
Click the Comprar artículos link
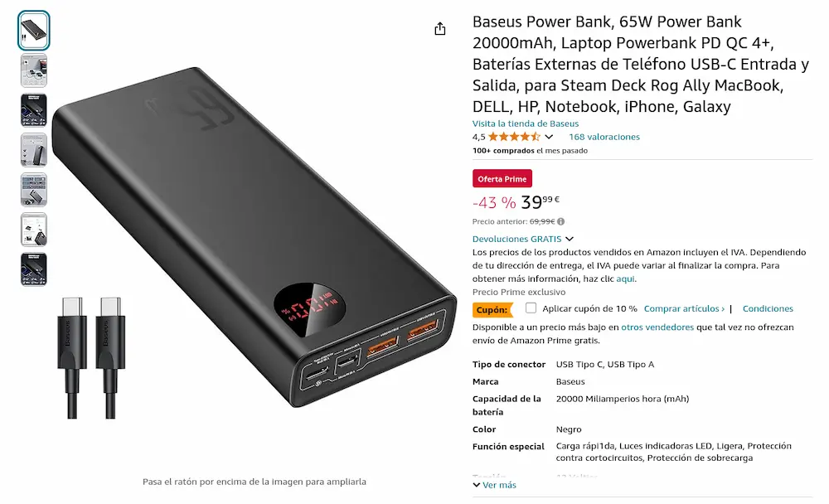pyautogui.click(x=684, y=309)
